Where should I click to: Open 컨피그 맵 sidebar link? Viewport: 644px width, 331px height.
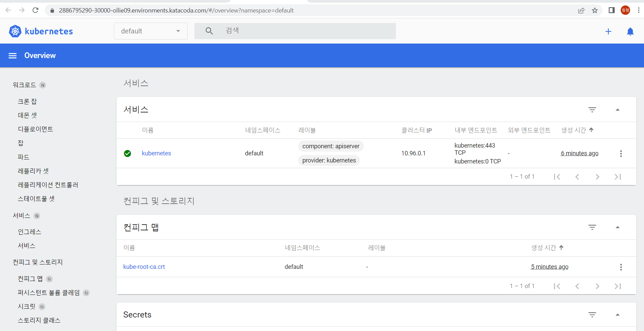pos(30,279)
